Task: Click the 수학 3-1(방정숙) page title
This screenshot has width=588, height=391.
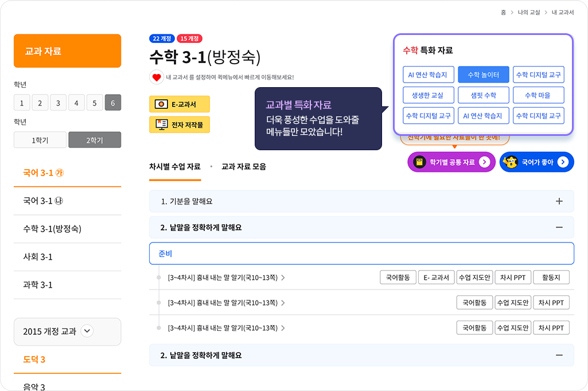Action: point(205,57)
